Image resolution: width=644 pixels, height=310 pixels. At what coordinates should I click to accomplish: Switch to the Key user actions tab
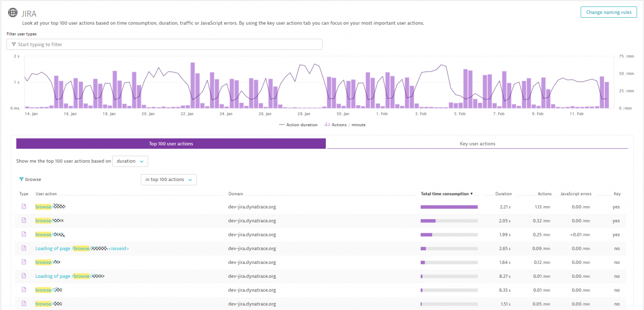pos(478,143)
